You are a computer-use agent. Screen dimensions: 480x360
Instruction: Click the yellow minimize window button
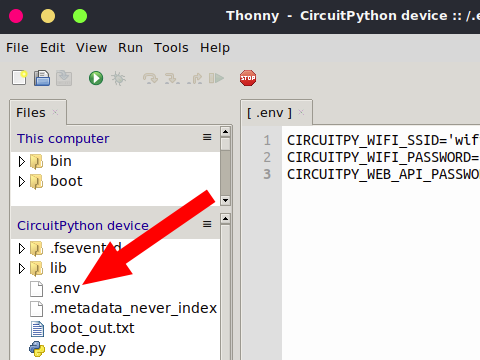coord(48,16)
